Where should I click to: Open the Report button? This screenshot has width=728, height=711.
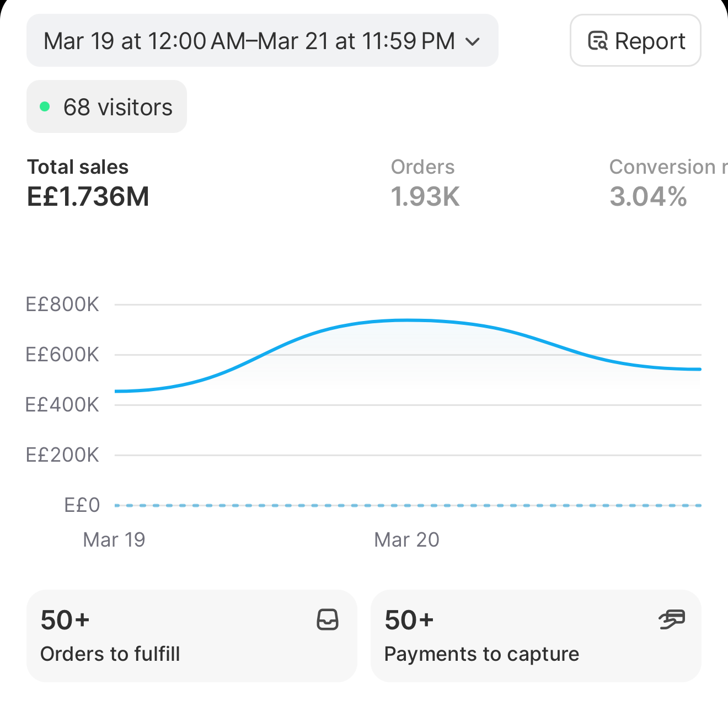coord(635,41)
